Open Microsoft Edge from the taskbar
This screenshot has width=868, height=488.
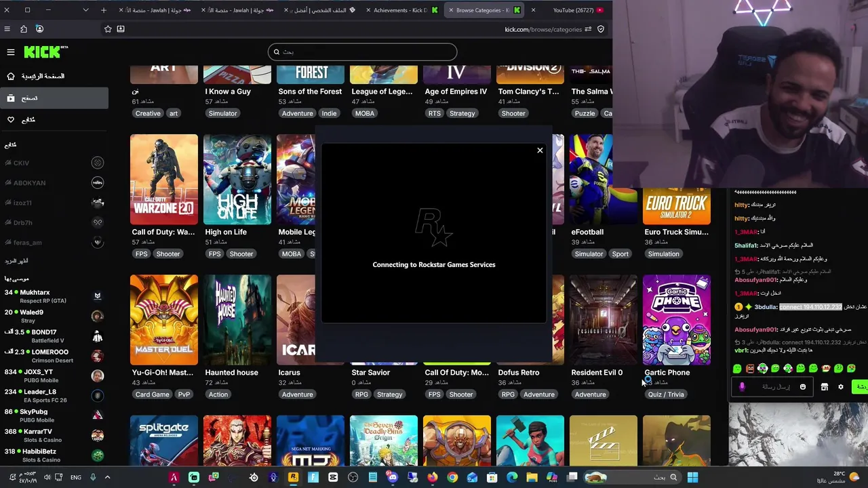[512, 477]
